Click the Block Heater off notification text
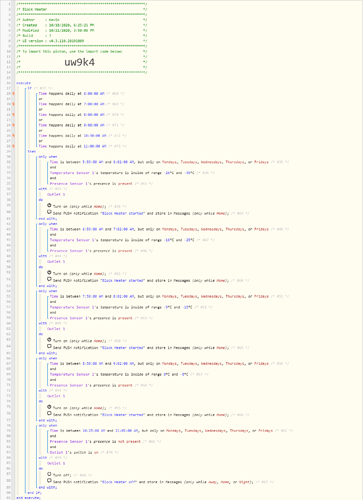The width and height of the screenshot is (364, 500). pyautogui.click(x=118, y=482)
